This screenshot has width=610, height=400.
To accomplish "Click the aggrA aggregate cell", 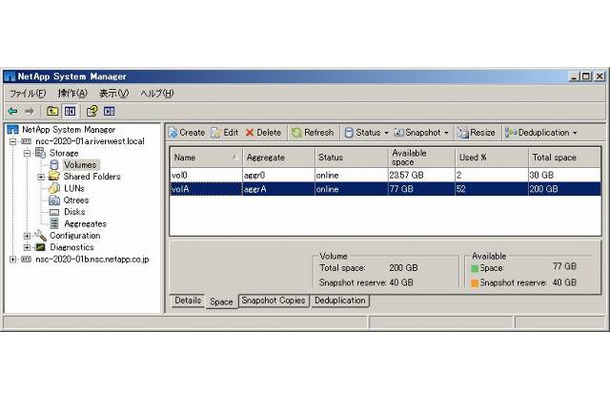I will [278, 189].
